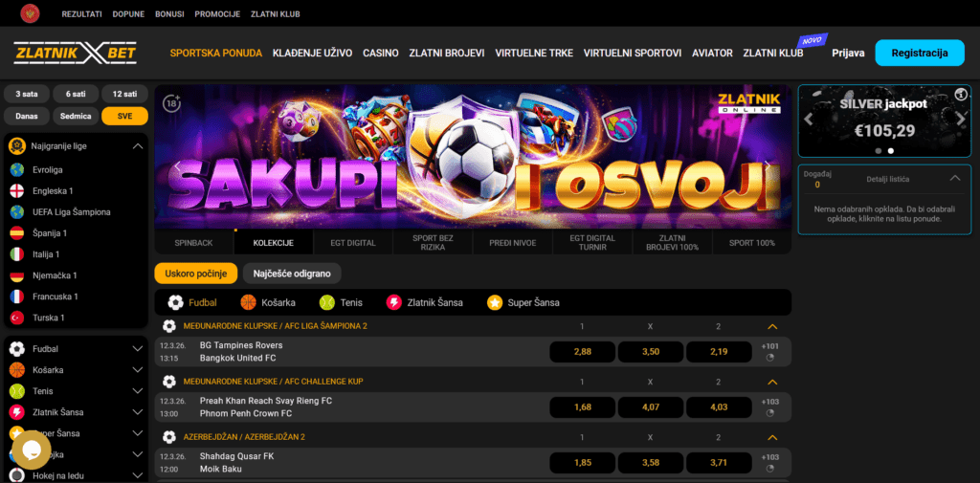Select the 3 sata time filter

[x=27, y=94]
